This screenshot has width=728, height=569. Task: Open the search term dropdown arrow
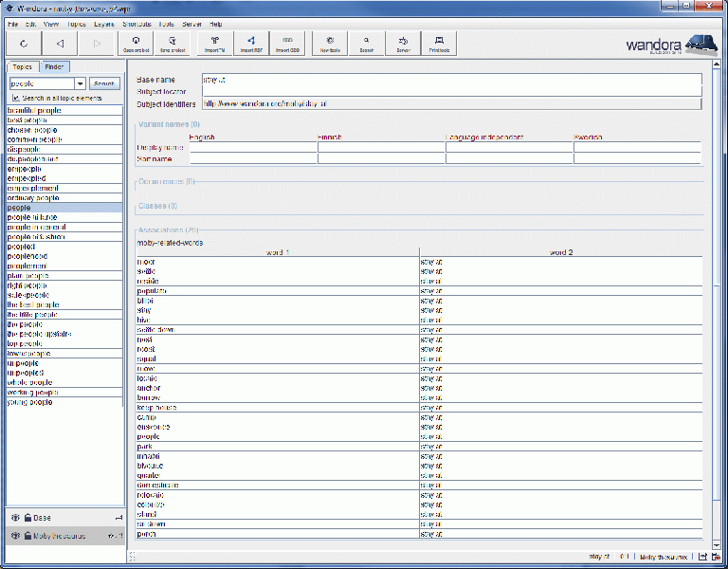pos(81,83)
